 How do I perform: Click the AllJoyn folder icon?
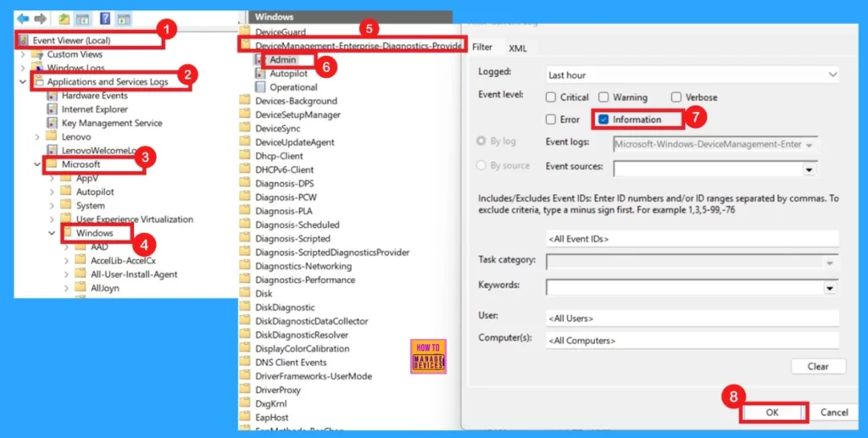(x=81, y=287)
